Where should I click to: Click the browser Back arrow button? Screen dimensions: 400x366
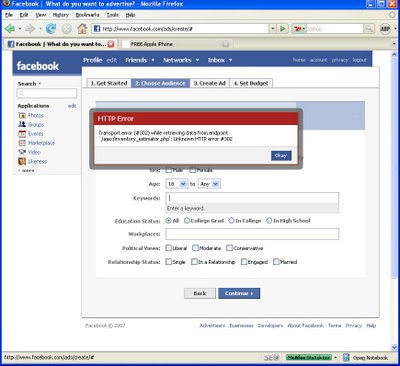click(10, 29)
